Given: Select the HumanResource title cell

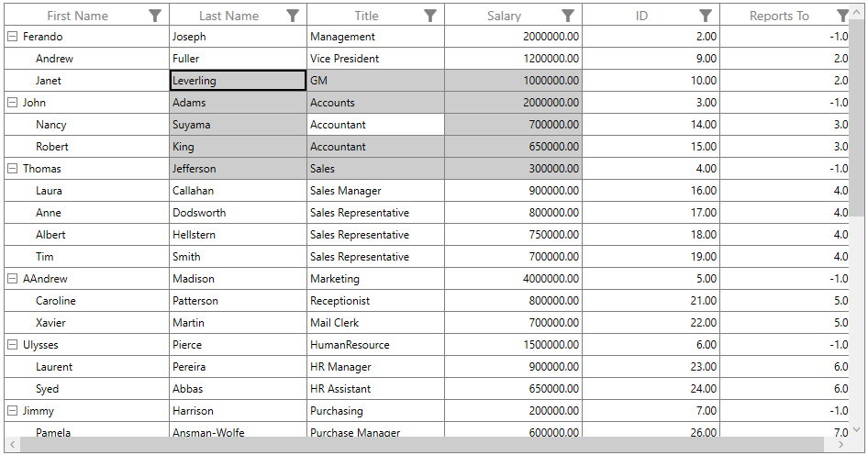Looking at the screenshot, I should coord(375,344).
